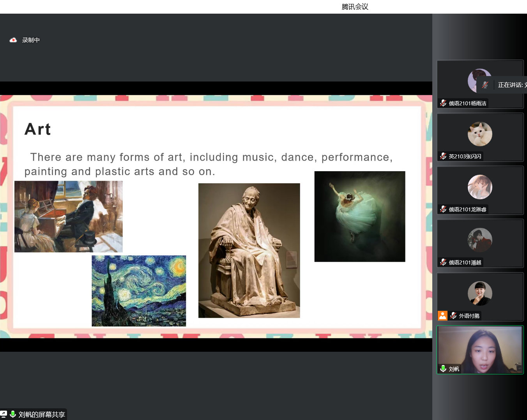Viewport: 527px width, 420px height.
Task: Click the name label 俄语2101杨雨洁
Action: pos(467,103)
